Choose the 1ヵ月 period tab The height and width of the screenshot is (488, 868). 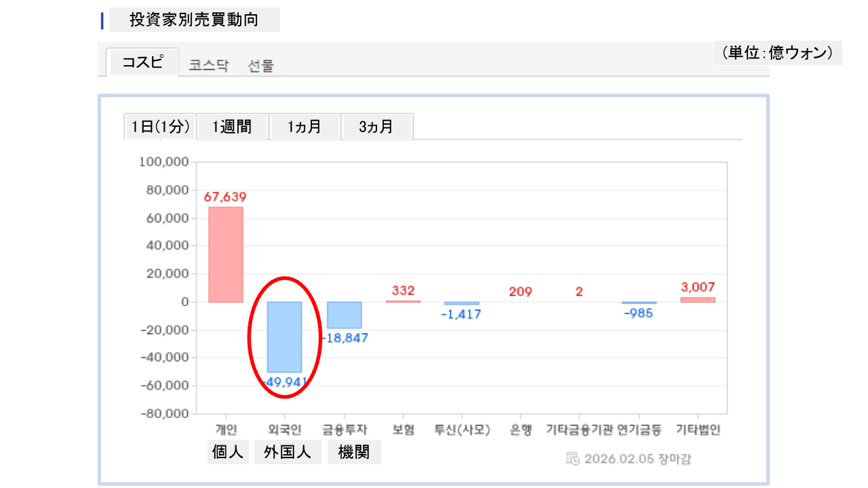pyautogui.click(x=304, y=127)
